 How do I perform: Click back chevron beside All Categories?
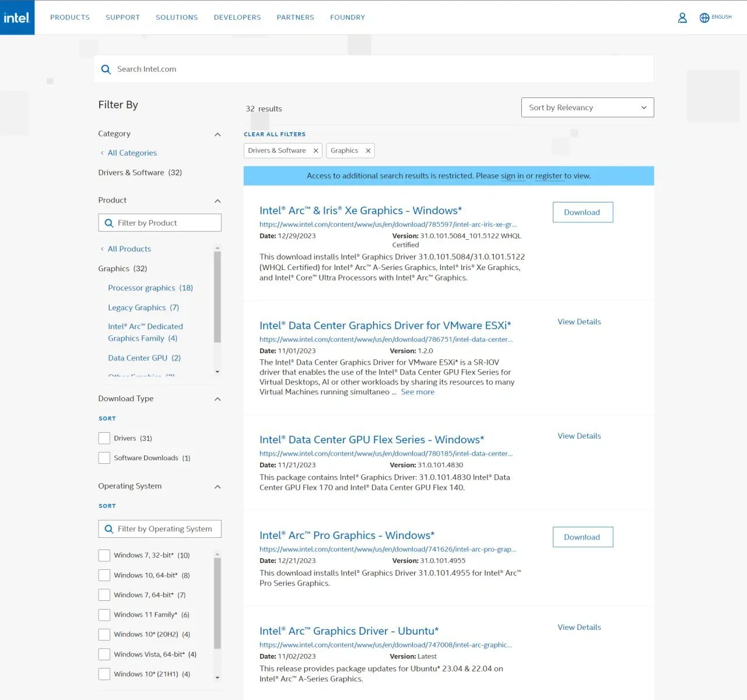[102, 153]
